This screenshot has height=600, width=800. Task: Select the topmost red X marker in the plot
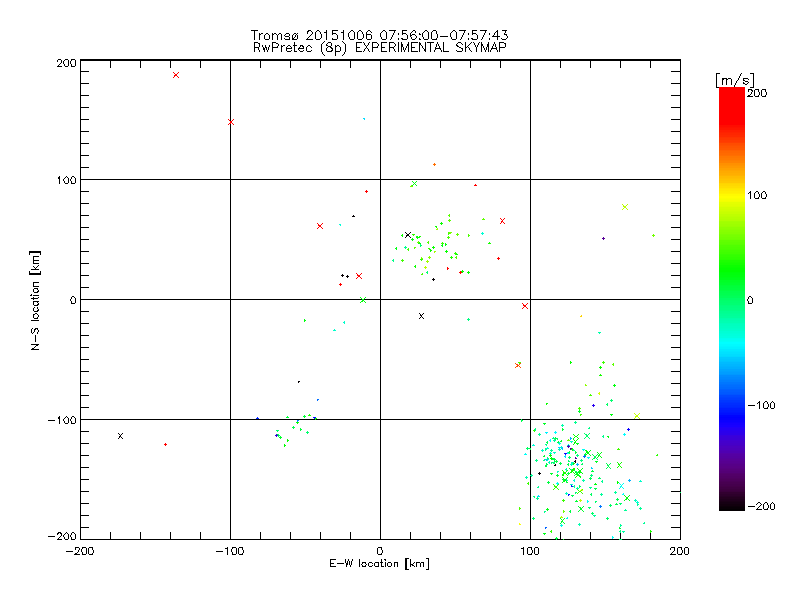[176, 75]
